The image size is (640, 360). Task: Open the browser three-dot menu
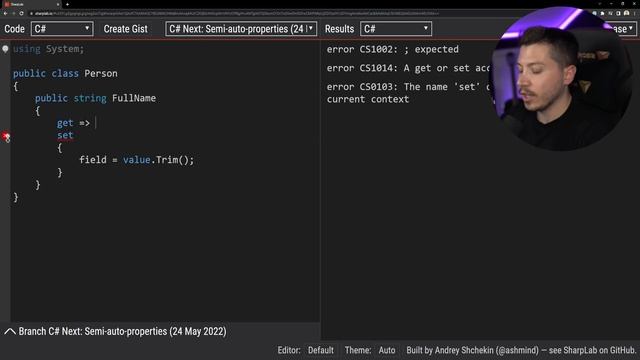635,13
